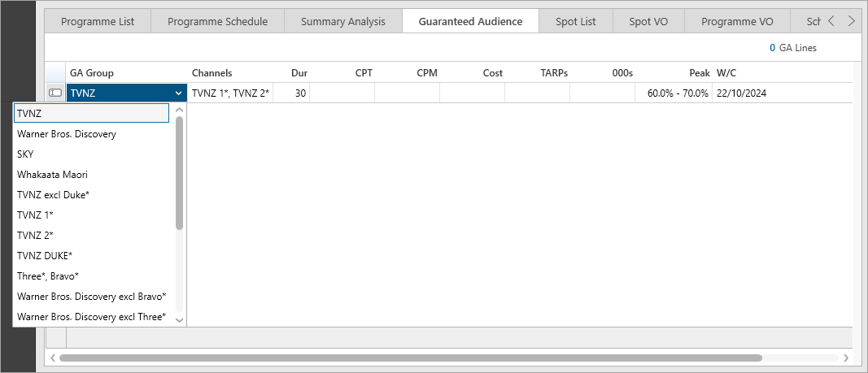Click the 60.0% - 70.0% peak cell
Screen dimensions: 868x373
[x=673, y=93]
